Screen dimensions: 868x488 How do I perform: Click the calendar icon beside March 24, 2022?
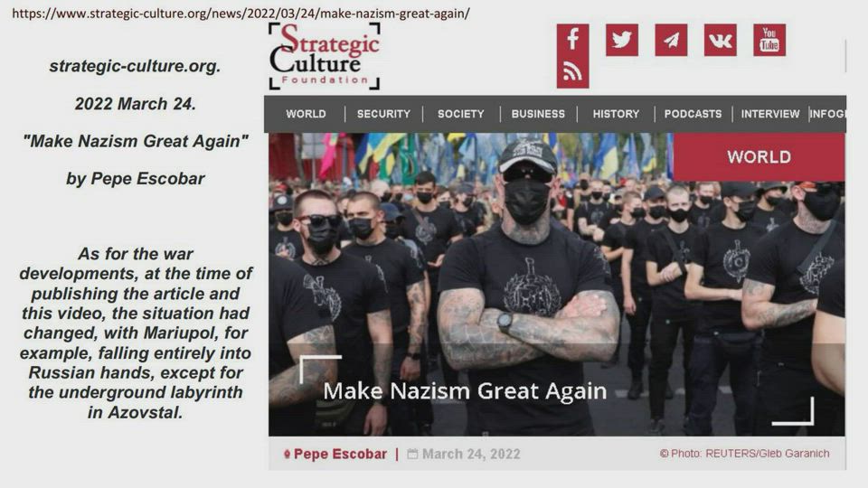(412, 455)
